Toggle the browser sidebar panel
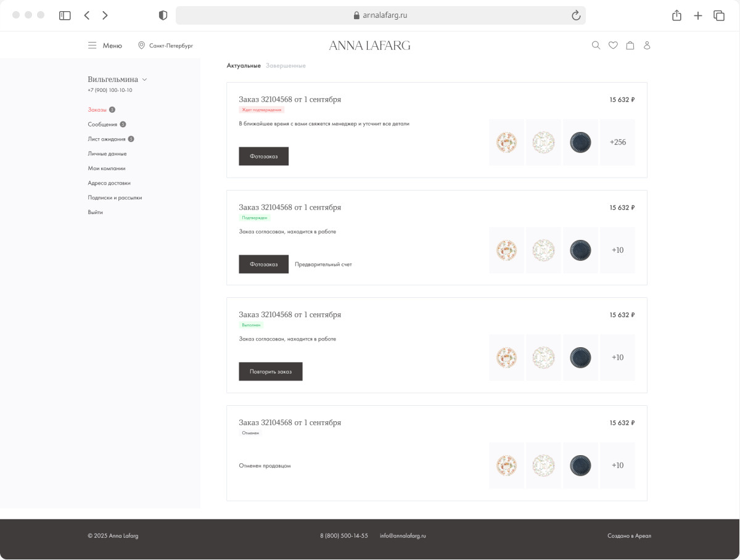740x560 pixels. [x=65, y=15]
